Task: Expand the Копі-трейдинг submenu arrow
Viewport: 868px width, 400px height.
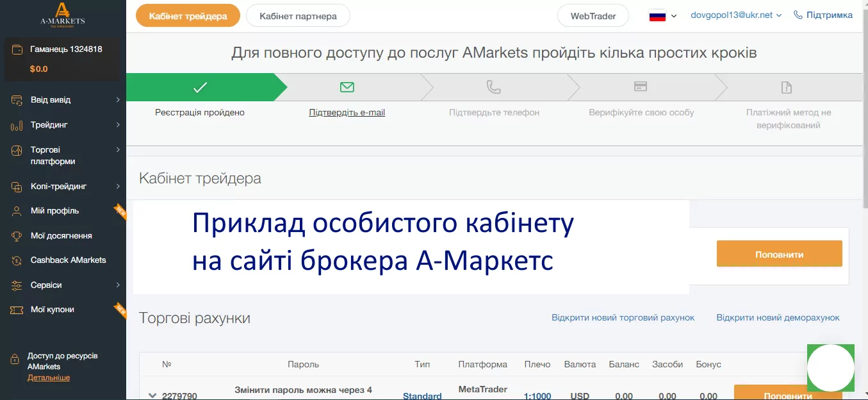Action: 118,187
